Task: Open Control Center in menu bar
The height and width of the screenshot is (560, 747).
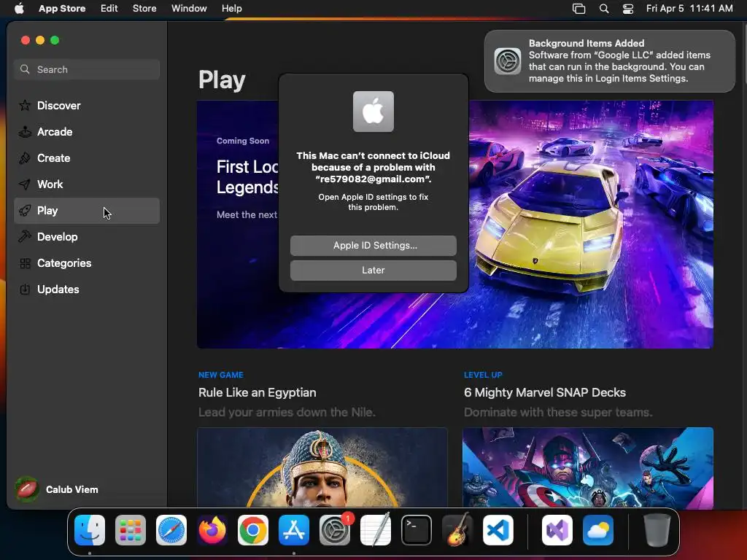Action: click(x=628, y=9)
